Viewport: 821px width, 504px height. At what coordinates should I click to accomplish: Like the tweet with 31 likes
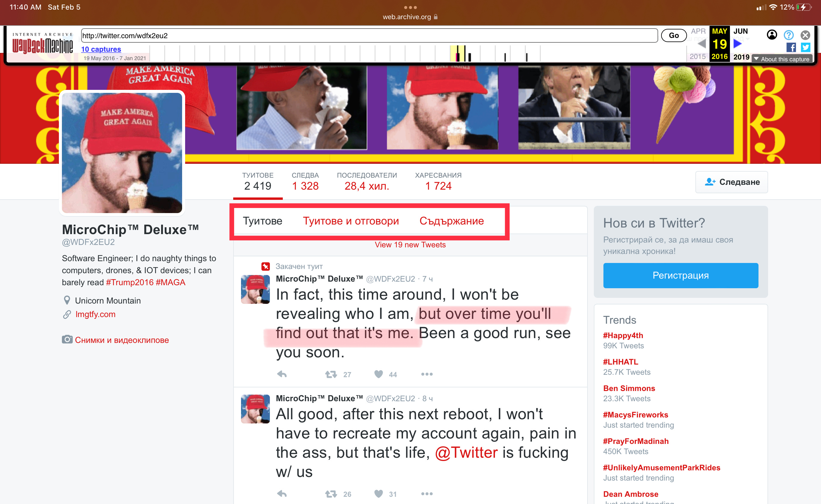(x=386, y=494)
